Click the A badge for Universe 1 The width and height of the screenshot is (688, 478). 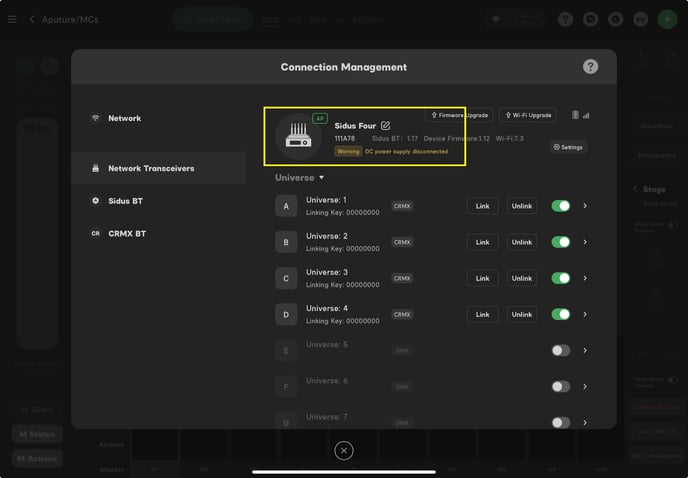click(286, 206)
